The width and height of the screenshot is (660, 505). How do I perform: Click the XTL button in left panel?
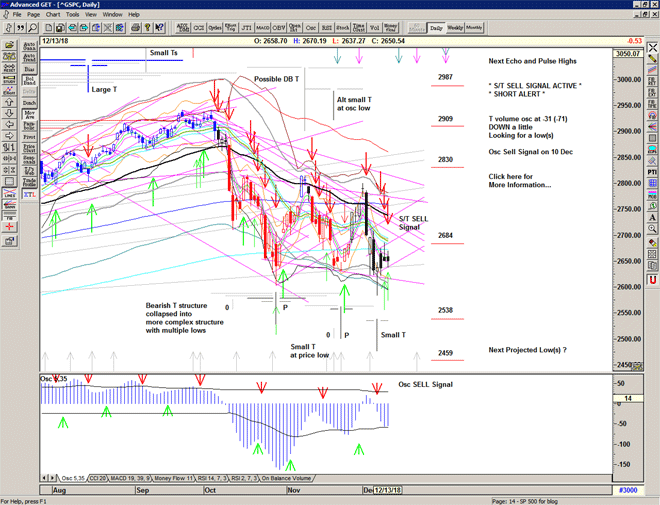(x=29, y=196)
